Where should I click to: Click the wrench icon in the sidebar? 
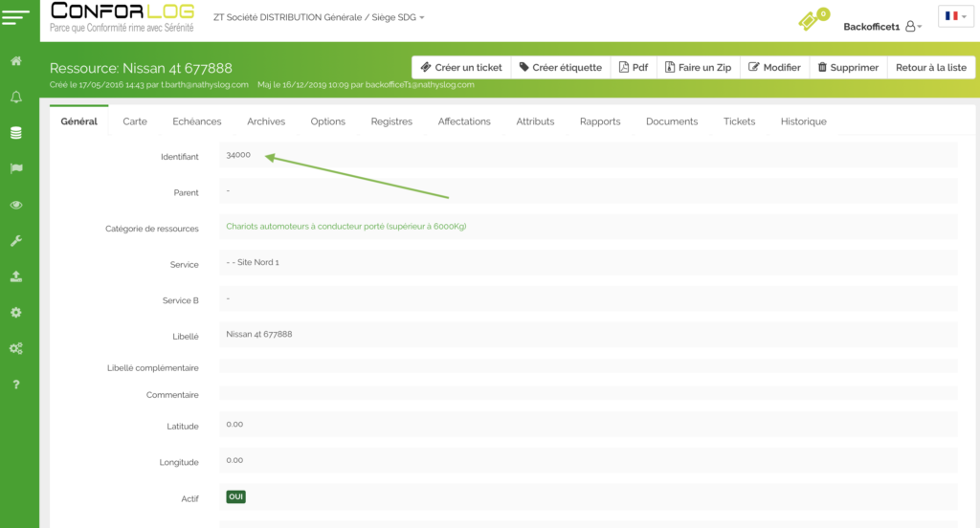(x=16, y=241)
